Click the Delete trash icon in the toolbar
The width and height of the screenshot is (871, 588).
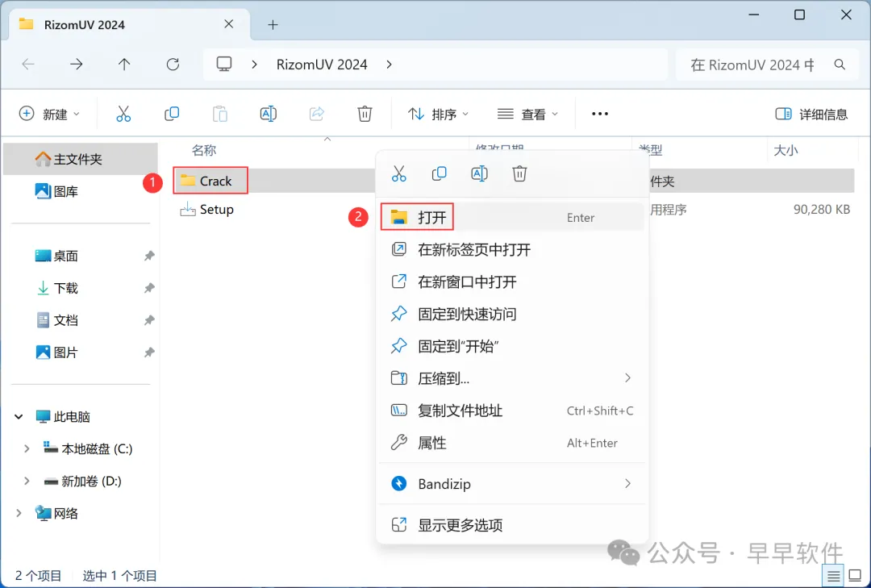click(x=365, y=114)
